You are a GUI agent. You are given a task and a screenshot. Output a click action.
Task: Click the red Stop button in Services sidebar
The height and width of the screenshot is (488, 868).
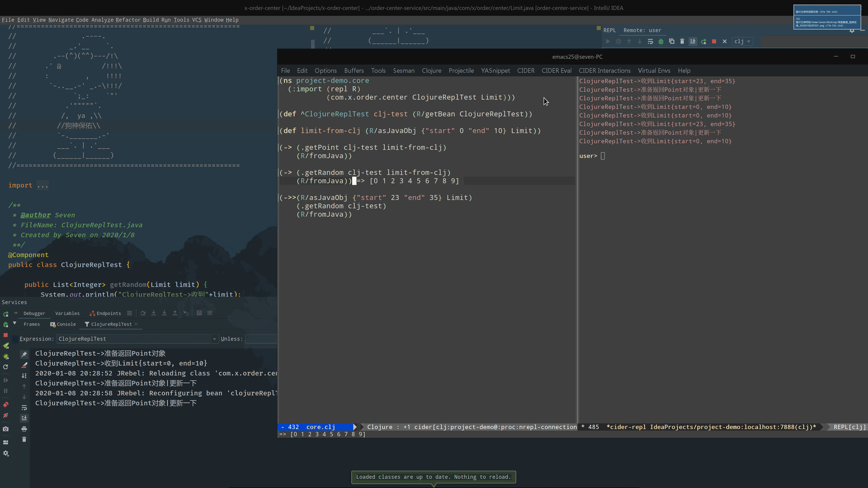tap(5, 335)
